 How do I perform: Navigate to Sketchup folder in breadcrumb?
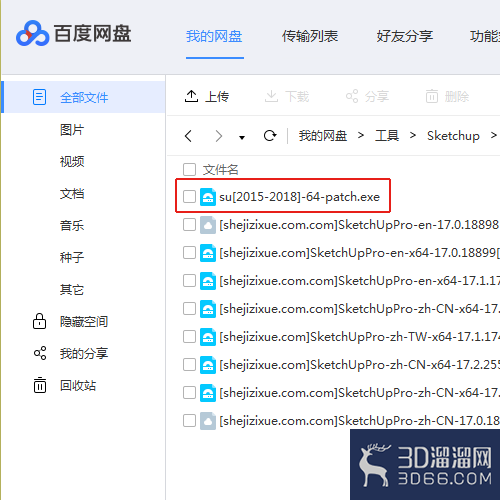pos(453,136)
